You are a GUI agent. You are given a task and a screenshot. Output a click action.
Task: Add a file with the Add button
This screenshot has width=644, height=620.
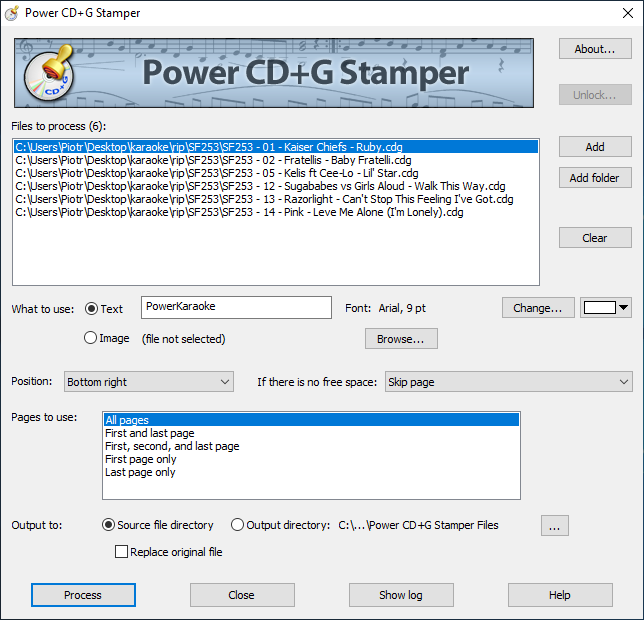(595, 147)
